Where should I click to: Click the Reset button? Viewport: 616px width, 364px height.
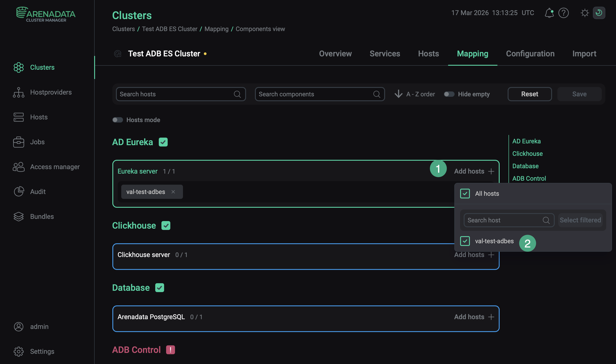529,94
